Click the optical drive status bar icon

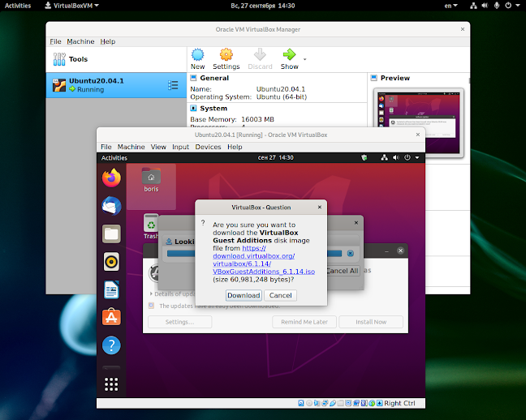coord(309,403)
